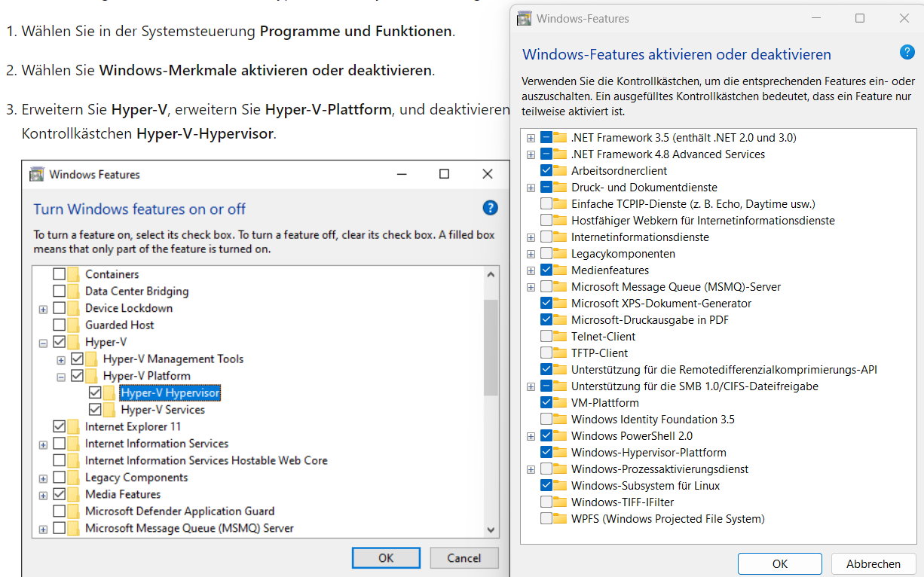Click the folder icon beside VM-Plattform

click(560, 402)
